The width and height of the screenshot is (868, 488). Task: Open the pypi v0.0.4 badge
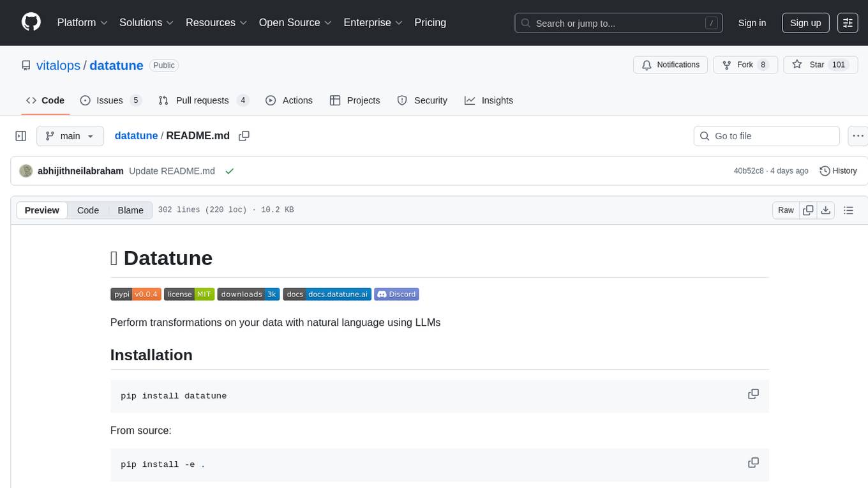click(136, 294)
